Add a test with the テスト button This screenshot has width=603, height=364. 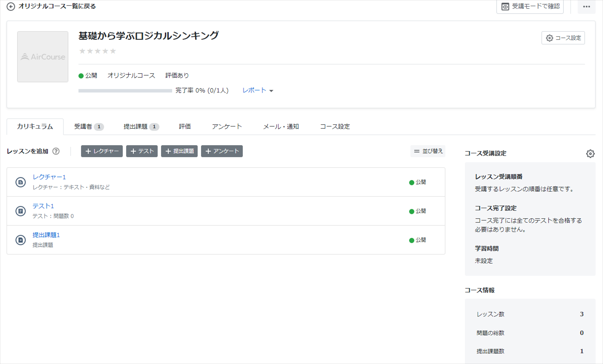tap(142, 151)
